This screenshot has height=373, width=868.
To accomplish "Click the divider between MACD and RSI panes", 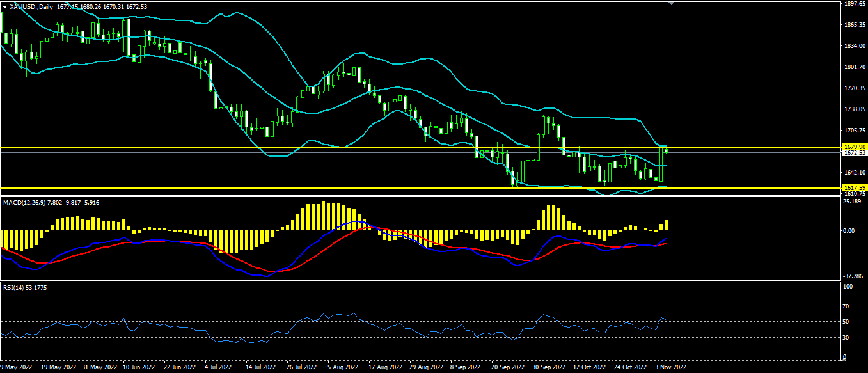I will (422, 282).
